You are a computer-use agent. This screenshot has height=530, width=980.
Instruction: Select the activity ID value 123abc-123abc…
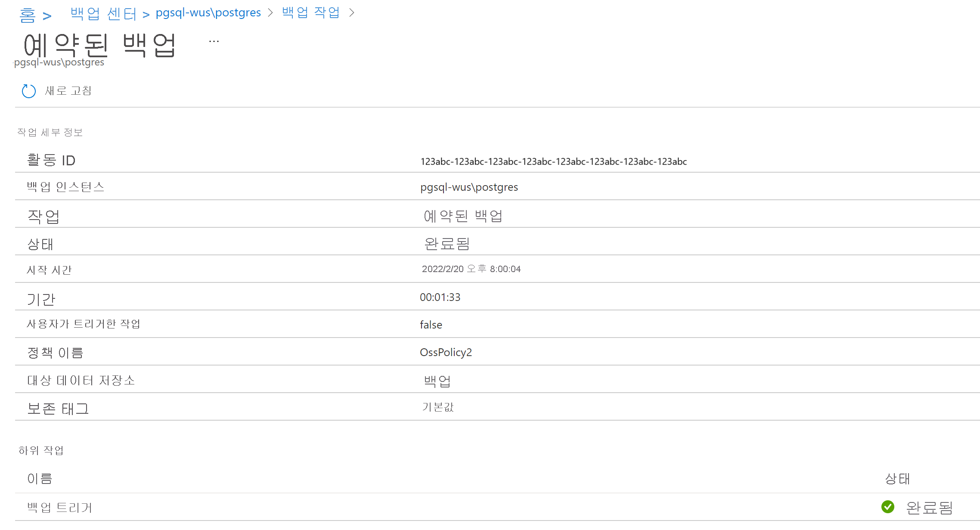click(553, 161)
